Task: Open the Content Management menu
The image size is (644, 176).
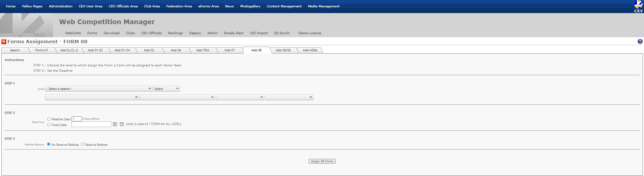Action: [284, 6]
